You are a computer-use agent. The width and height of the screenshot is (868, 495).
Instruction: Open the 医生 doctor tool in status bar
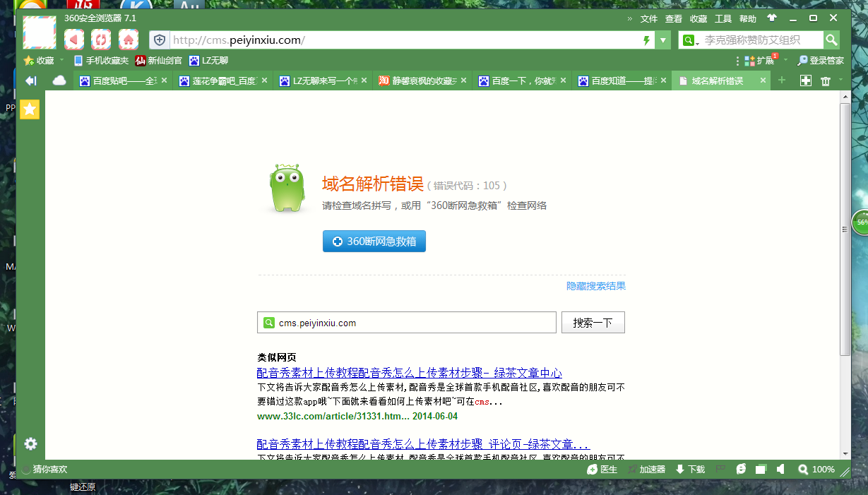(x=602, y=469)
